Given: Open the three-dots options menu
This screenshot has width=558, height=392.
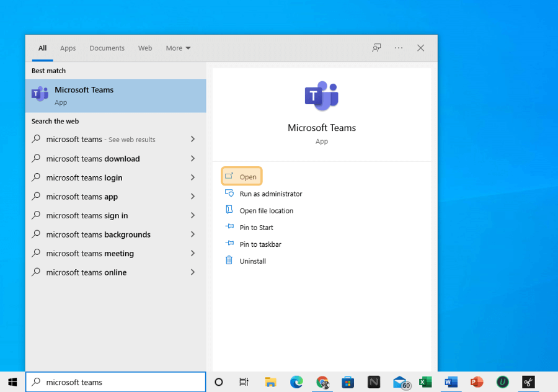Looking at the screenshot, I should click(399, 48).
